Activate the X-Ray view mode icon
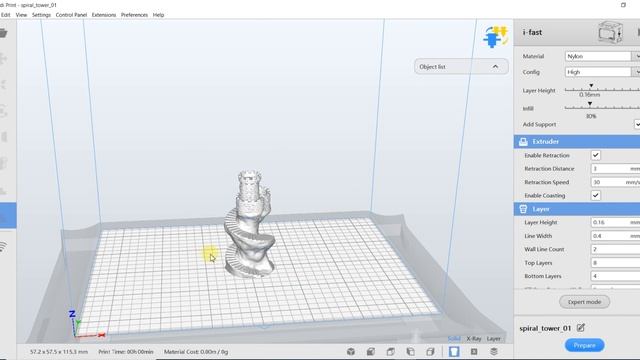The width and height of the screenshot is (640, 360). (474, 351)
